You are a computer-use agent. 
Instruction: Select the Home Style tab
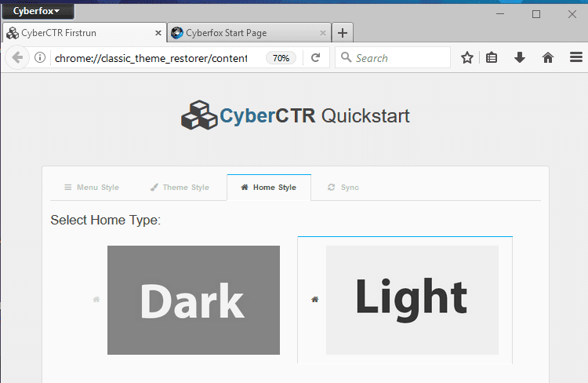point(268,188)
